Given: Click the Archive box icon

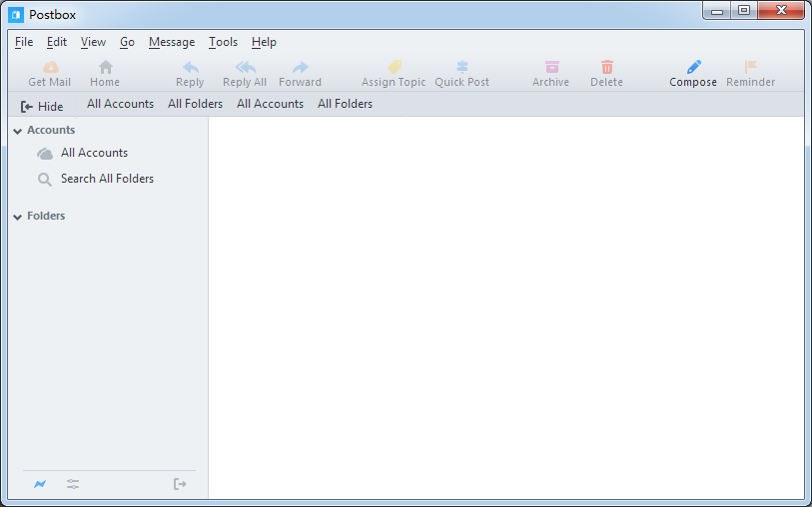Looking at the screenshot, I should click(552, 67).
